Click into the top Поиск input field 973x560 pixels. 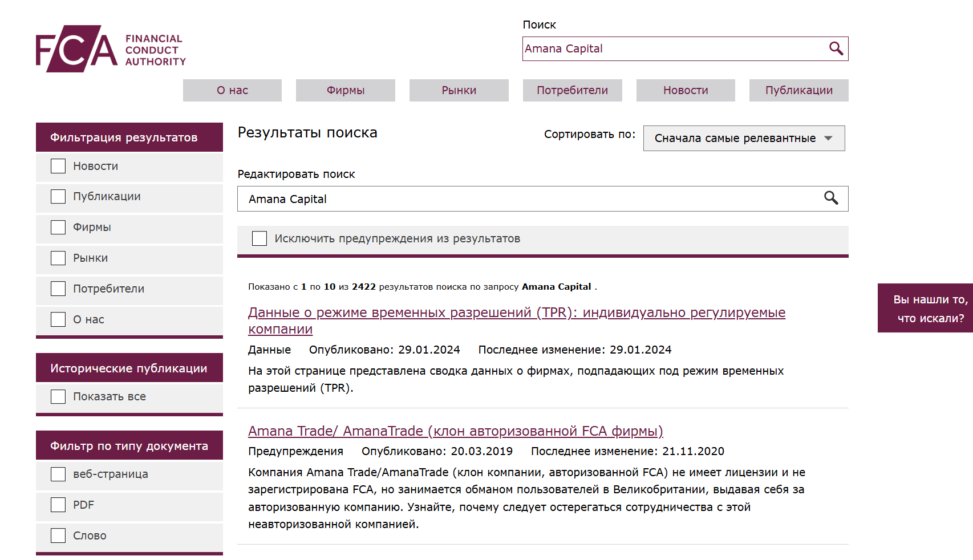point(673,49)
